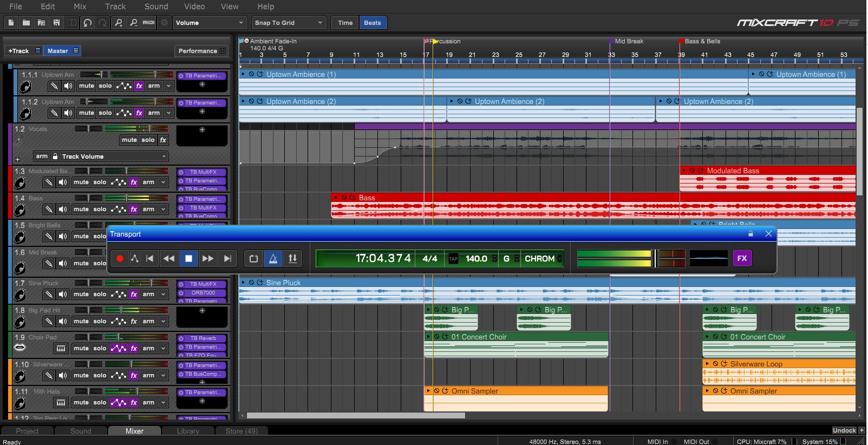Zoom in on timeline with magnifier plus
The width and height of the screenshot is (868, 445).
point(119,23)
